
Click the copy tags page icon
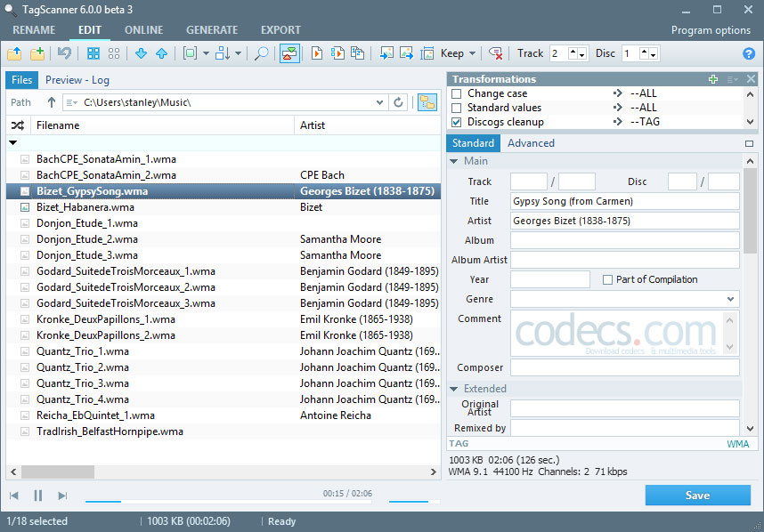337,53
